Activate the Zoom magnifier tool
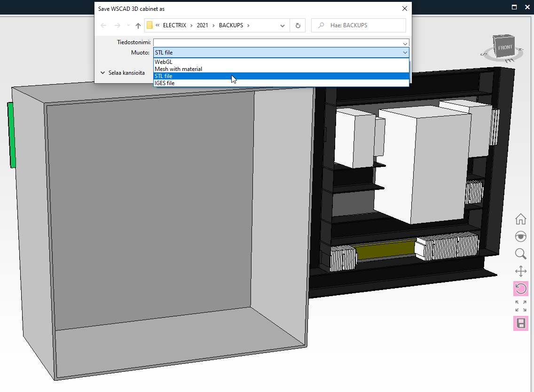The width and height of the screenshot is (534, 392). [x=520, y=254]
